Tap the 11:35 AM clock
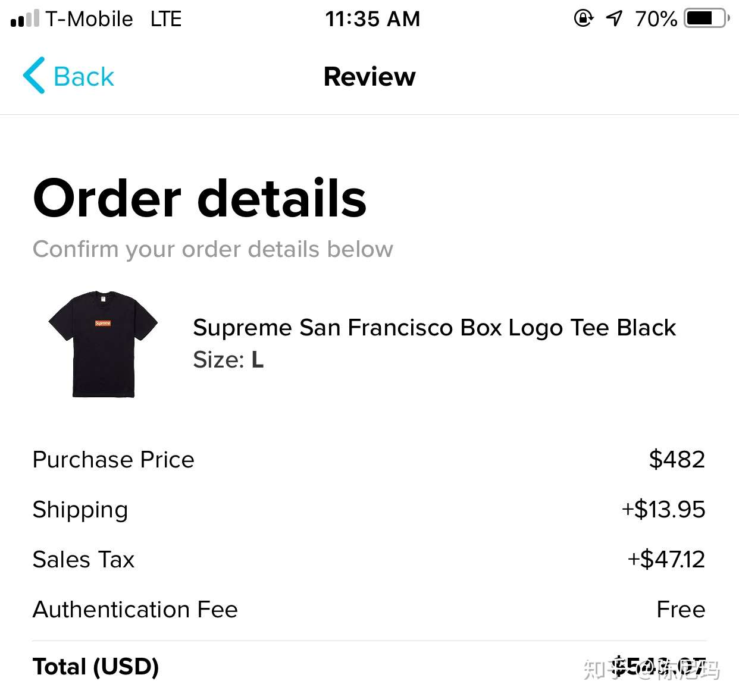The width and height of the screenshot is (739, 700). tap(372, 19)
